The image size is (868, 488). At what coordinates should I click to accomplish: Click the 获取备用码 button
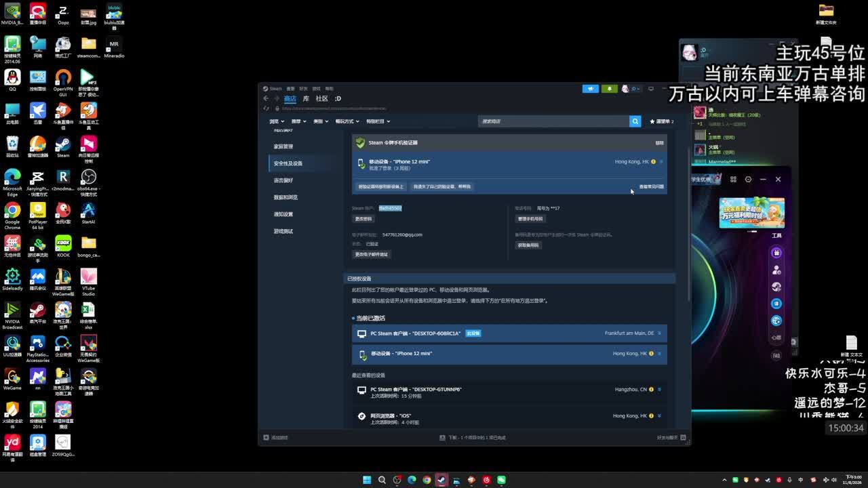(x=528, y=245)
